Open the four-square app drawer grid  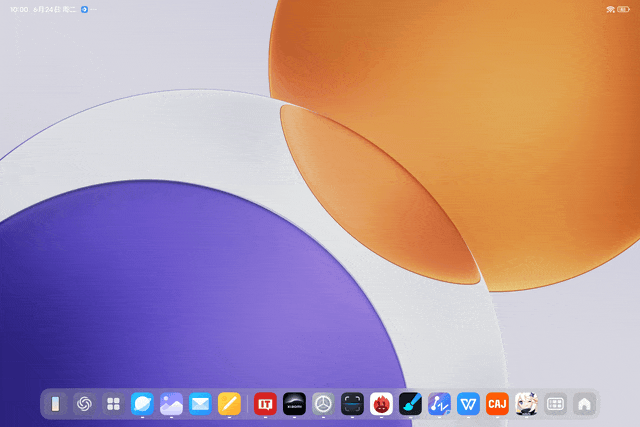point(114,404)
